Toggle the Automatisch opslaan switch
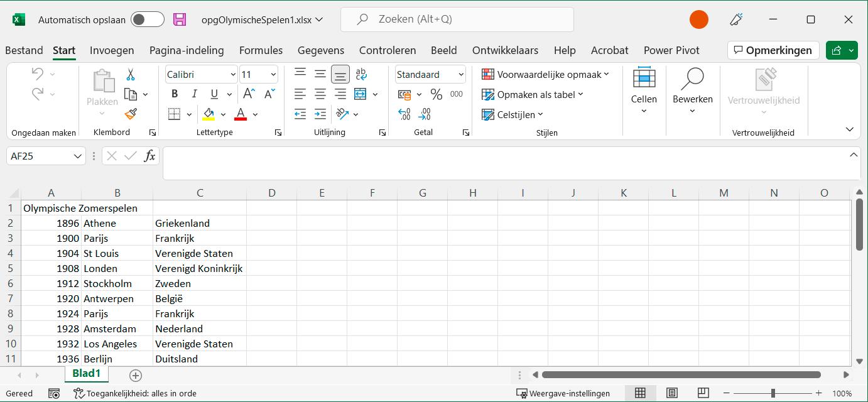This screenshot has width=868, height=402. coord(148,19)
